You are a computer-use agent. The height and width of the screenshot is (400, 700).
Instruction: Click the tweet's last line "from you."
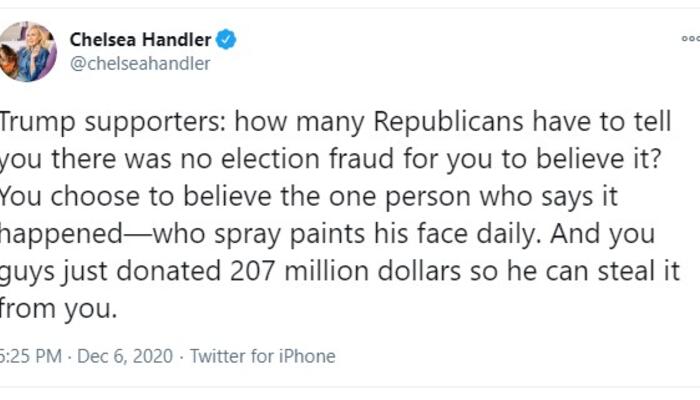point(58,309)
